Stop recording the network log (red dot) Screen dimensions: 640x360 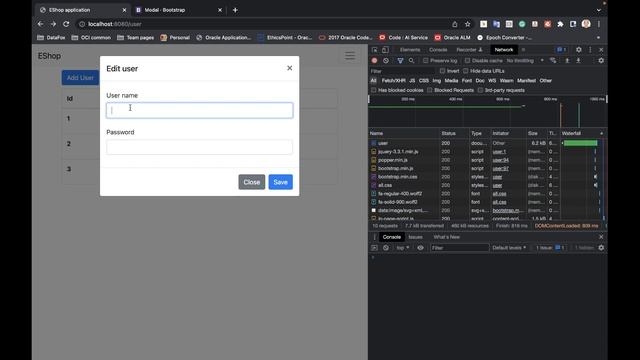pos(374,60)
